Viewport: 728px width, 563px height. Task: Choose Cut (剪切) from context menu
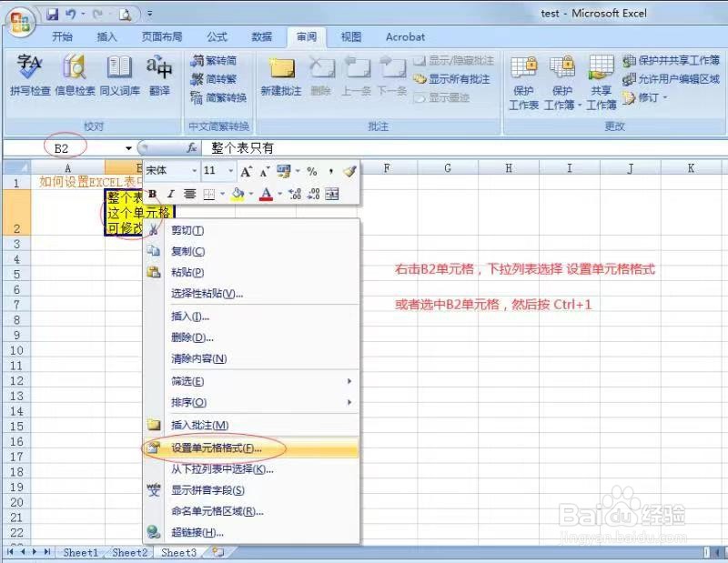click(251, 230)
